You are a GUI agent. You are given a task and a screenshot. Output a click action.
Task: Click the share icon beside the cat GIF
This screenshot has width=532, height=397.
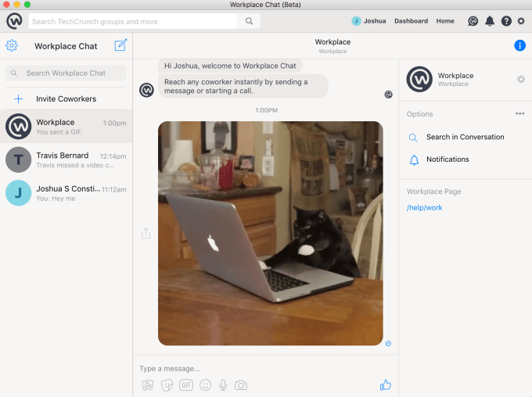(146, 233)
